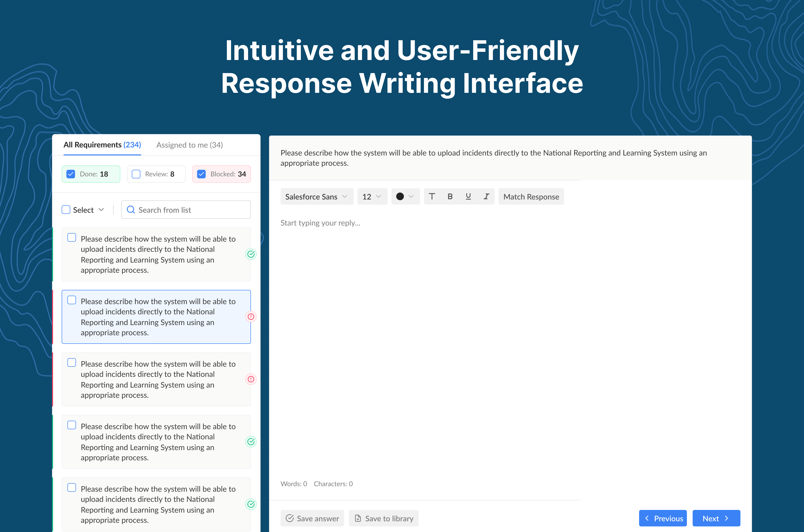Apply bold formatting with B icon
Screen dimensions: 804x532
click(450, 196)
